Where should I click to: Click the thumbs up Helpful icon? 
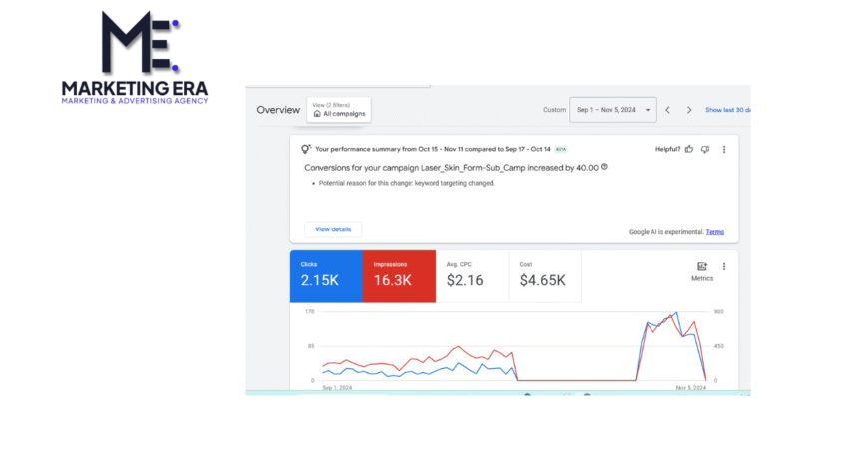point(689,149)
